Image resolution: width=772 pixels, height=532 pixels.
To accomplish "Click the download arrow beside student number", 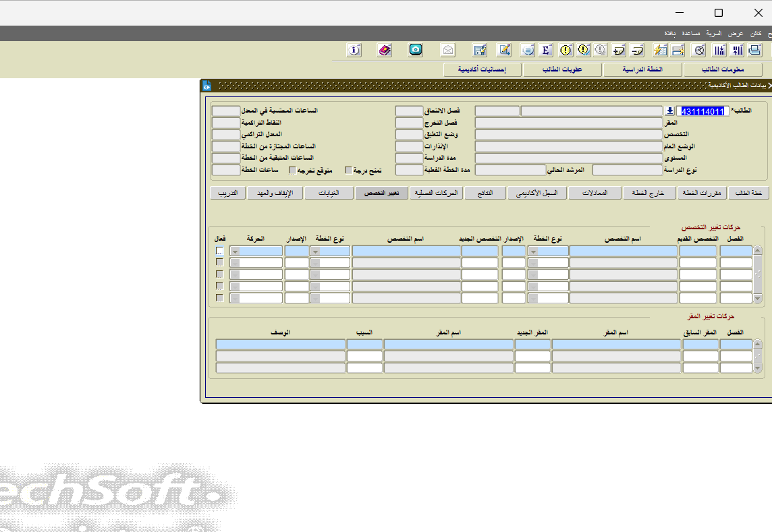I will [x=669, y=111].
